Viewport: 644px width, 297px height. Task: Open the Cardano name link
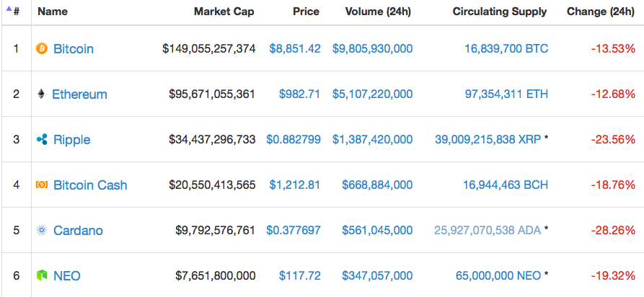[78, 231]
